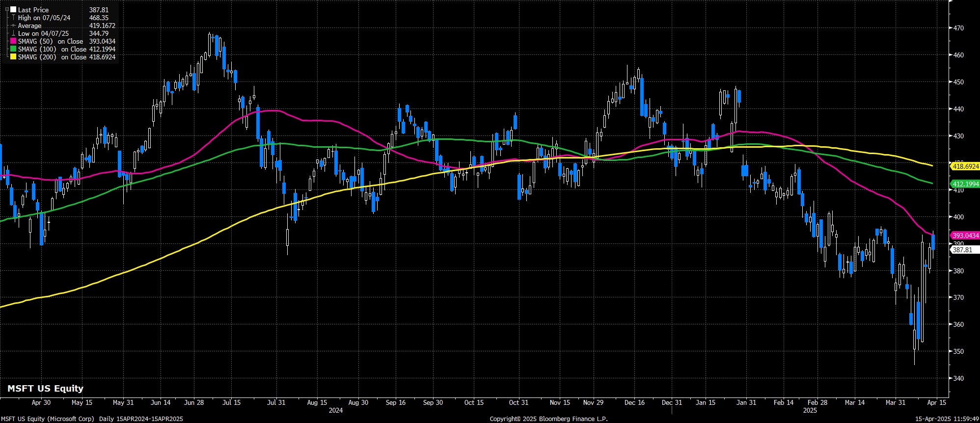The width and height of the screenshot is (980, 423).
Task: Click the 'MSFT US Equity' chart title
Action: [x=45, y=388]
